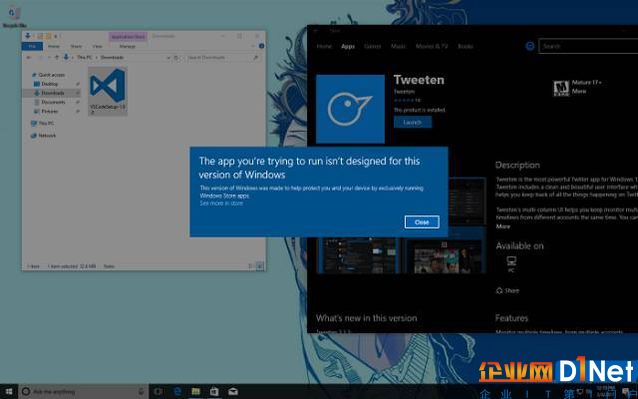Screen dimensions: 638x399
Task: Select This PC in Explorer sidebar
Action: (x=42, y=123)
